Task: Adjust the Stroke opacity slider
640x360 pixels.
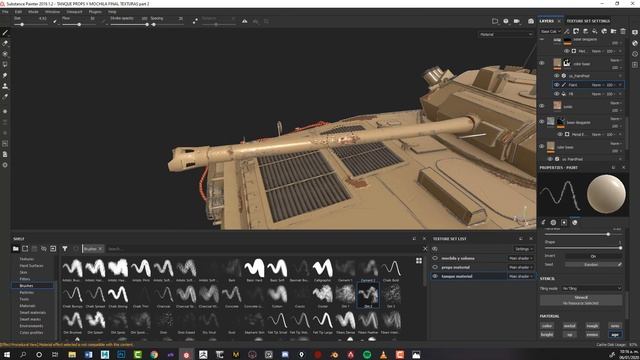Action: [x=129, y=24]
